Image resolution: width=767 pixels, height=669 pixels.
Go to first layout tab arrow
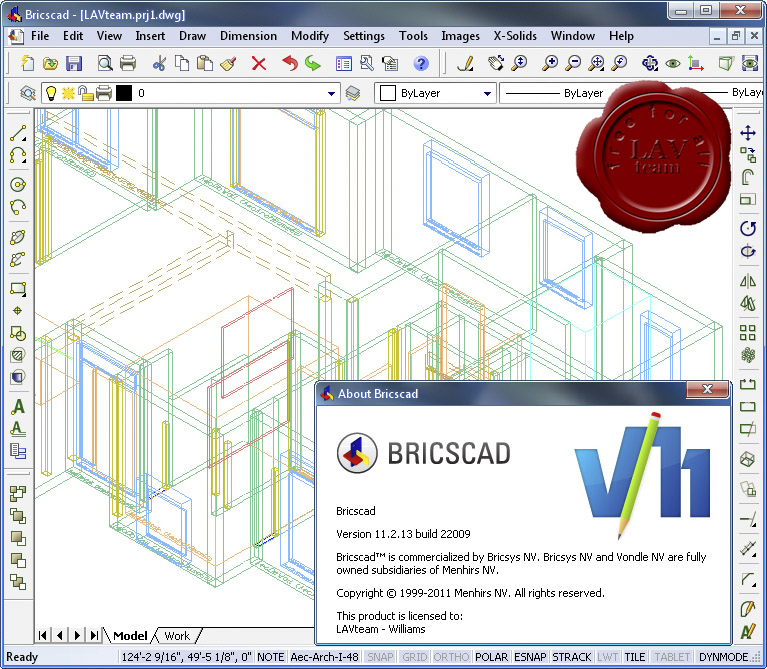tap(43, 635)
